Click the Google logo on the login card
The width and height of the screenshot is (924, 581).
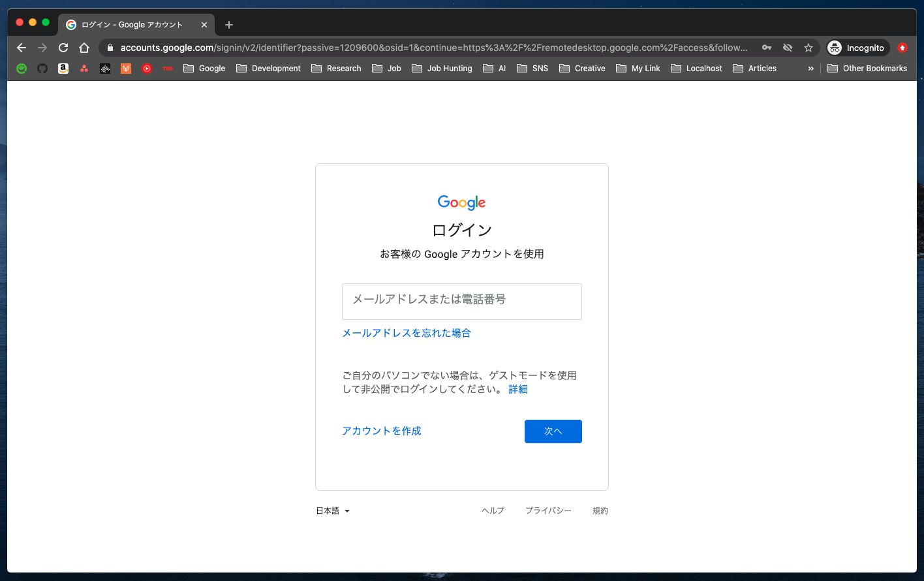coord(462,202)
